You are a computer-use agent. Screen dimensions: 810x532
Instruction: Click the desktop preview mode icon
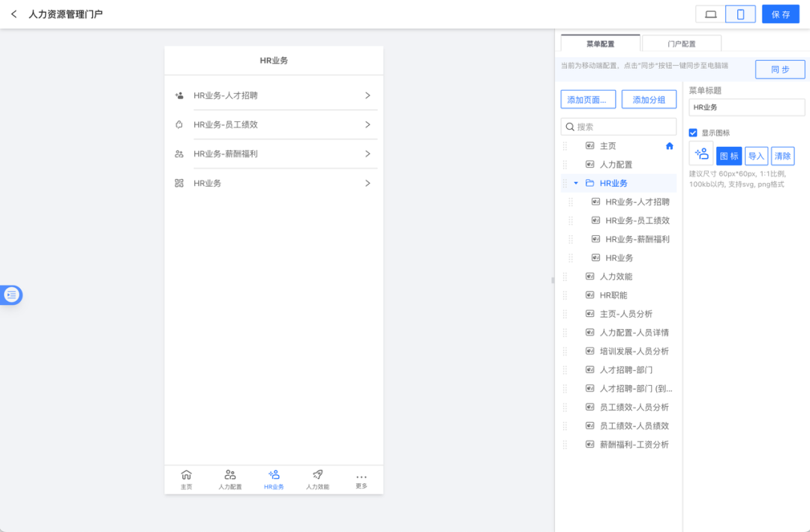[709, 13]
